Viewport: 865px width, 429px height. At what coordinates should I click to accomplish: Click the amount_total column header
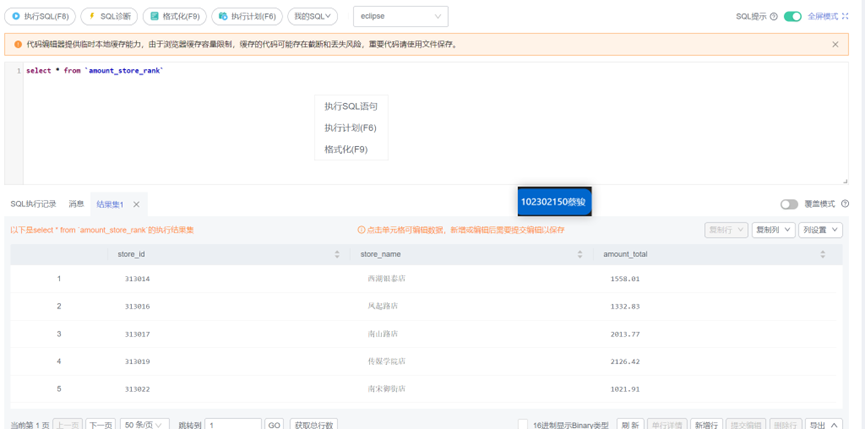click(x=625, y=254)
